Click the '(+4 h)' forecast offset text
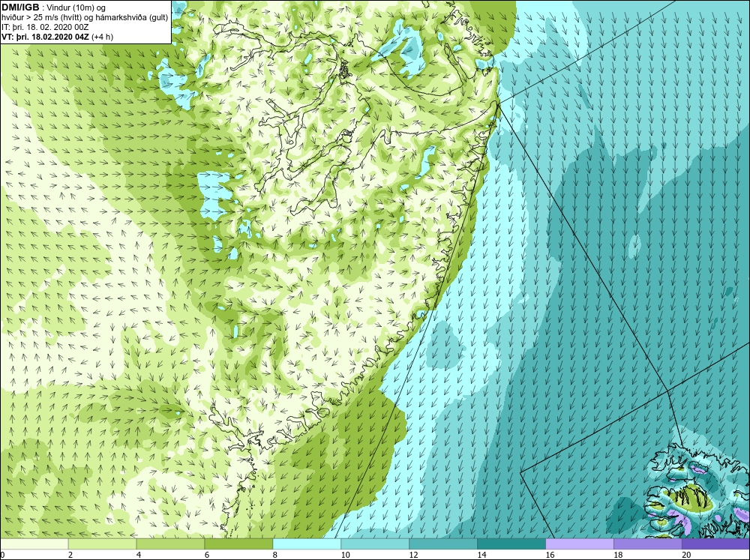 [103, 37]
